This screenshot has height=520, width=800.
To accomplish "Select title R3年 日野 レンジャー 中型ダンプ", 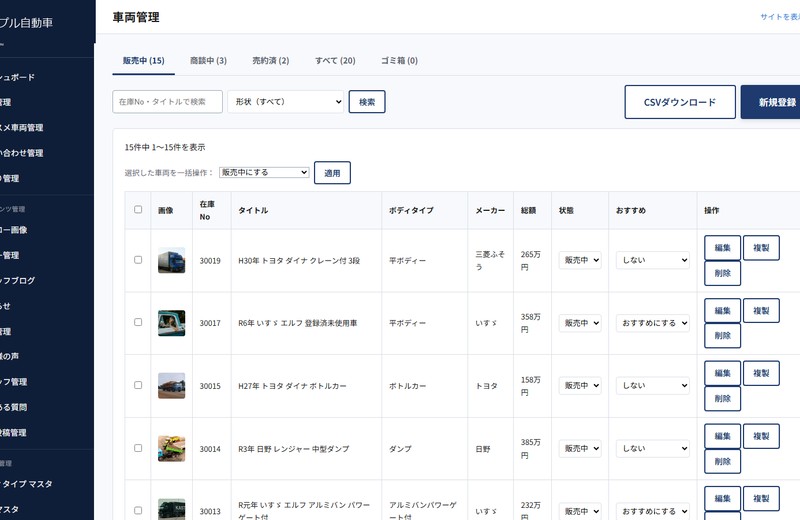I will click(x=293, y=449).
